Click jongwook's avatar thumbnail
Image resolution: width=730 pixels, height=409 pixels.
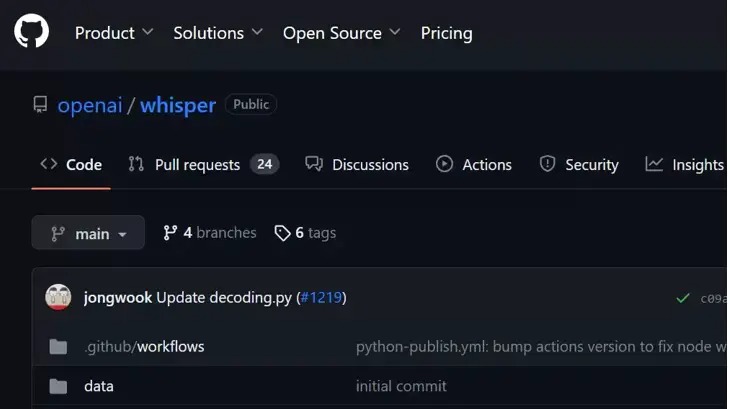58,297
